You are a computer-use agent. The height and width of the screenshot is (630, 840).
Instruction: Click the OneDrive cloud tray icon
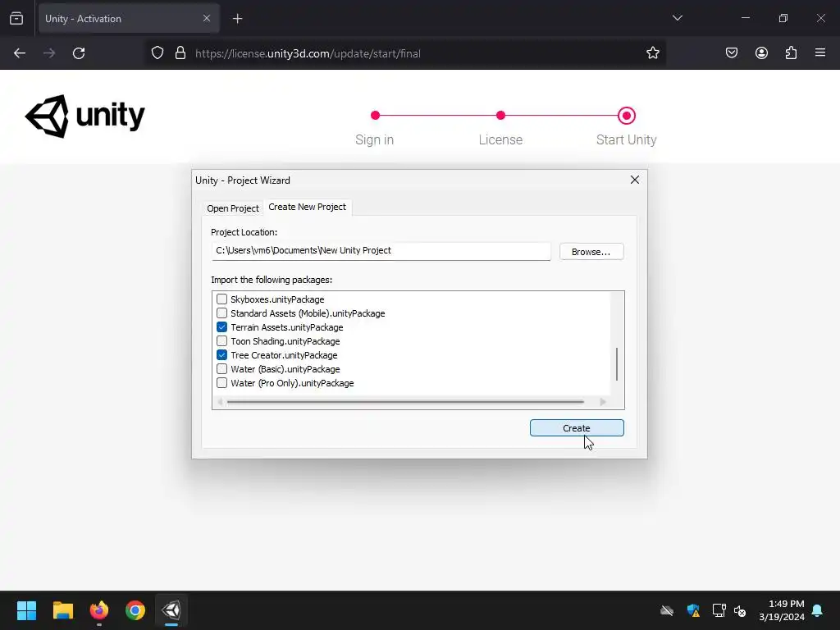667,610
